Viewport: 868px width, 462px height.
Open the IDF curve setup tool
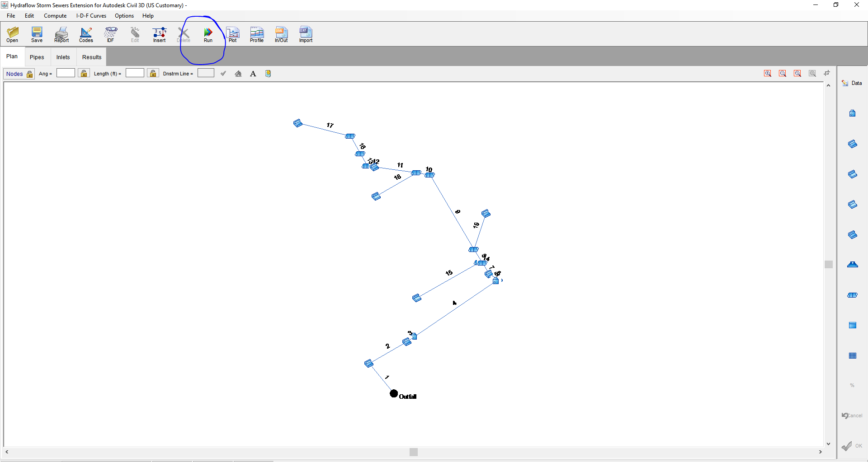tap(110, 34)
